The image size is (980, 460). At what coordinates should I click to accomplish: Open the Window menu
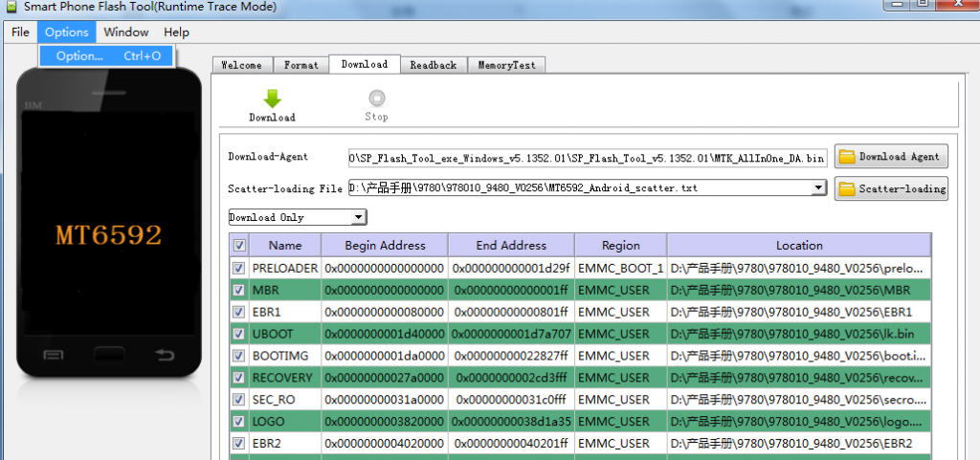[x=126, y=32]
